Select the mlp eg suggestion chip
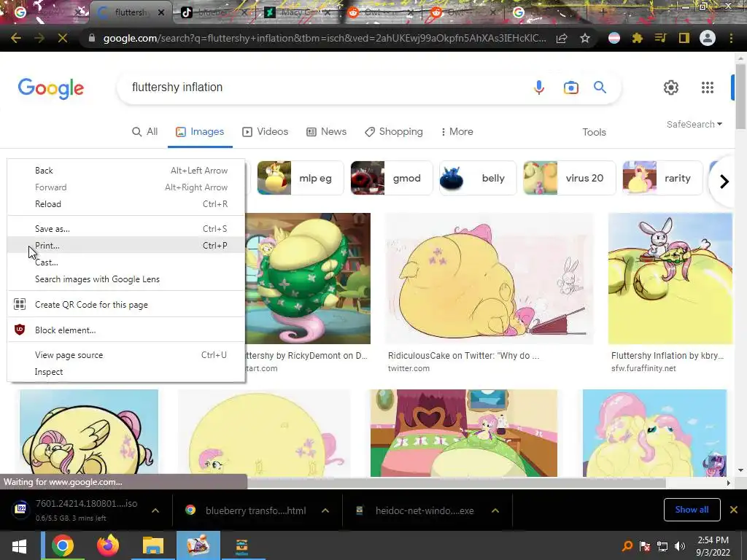Image resolution: width=747 pixels, height=560 pixels. pyautogui.click(x=300, y=178)
